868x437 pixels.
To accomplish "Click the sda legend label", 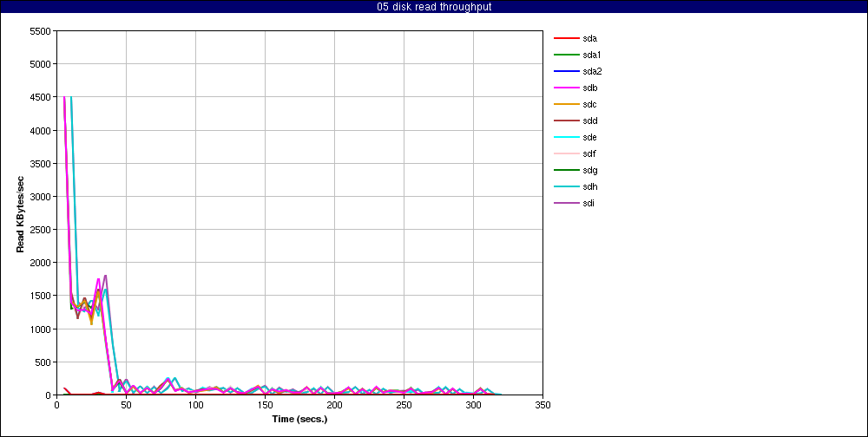I will (x=589, y=39).
